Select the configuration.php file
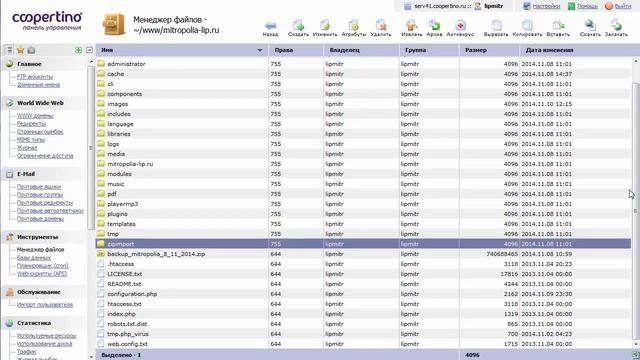640x360 pixels. click(363, 294)
